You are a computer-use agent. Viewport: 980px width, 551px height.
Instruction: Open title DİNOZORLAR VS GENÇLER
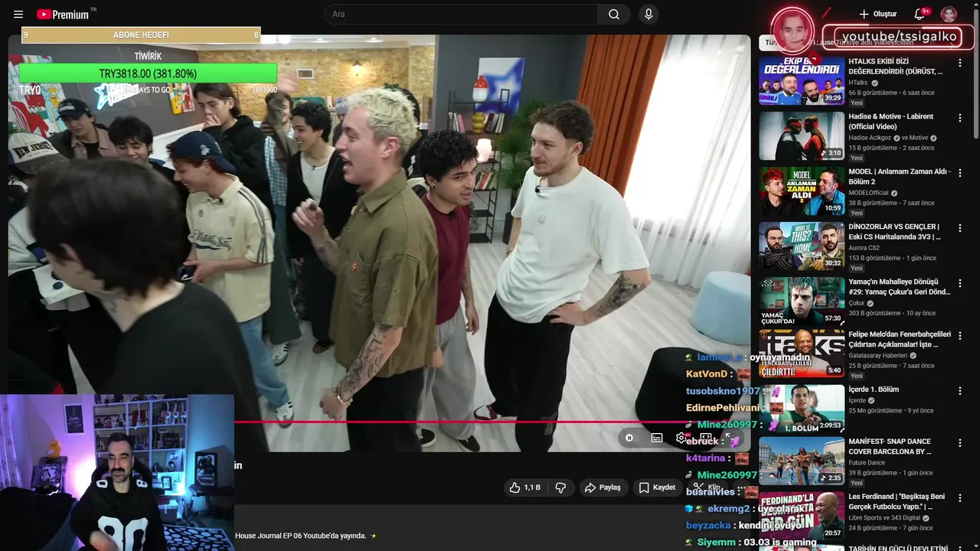(x=894, y=232)
